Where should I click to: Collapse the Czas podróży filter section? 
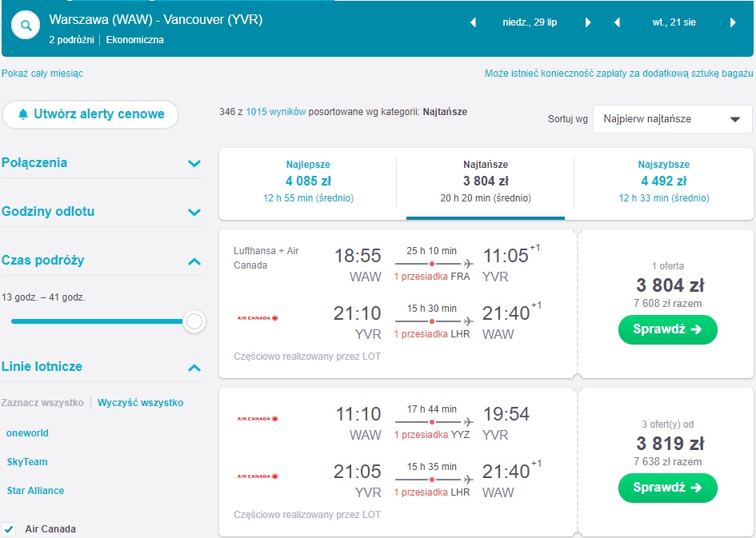pos(194,261)
